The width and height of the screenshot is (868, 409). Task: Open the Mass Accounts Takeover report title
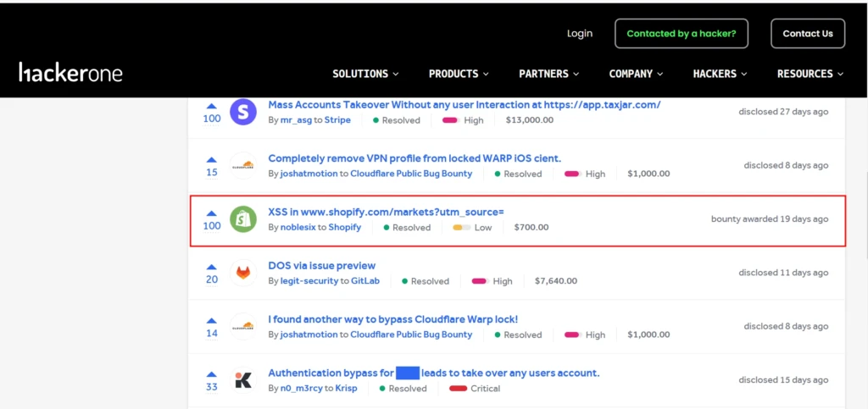click(465, 104)
